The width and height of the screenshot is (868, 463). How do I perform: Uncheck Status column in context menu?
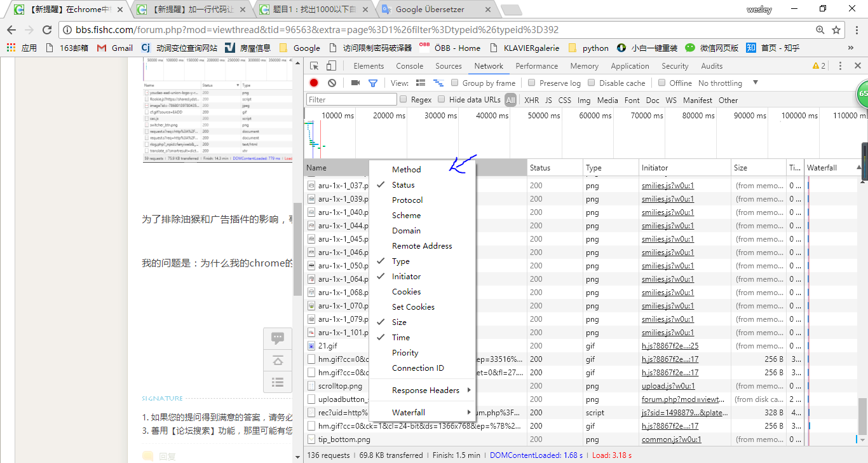click(422, 184)
